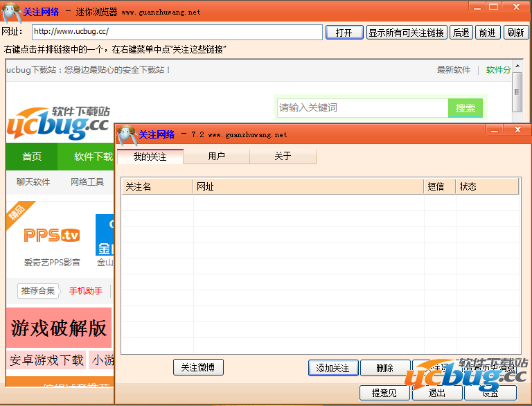Click the 提意见 button
This screenshot has height=406, width=532.
(x=384, y=393)
